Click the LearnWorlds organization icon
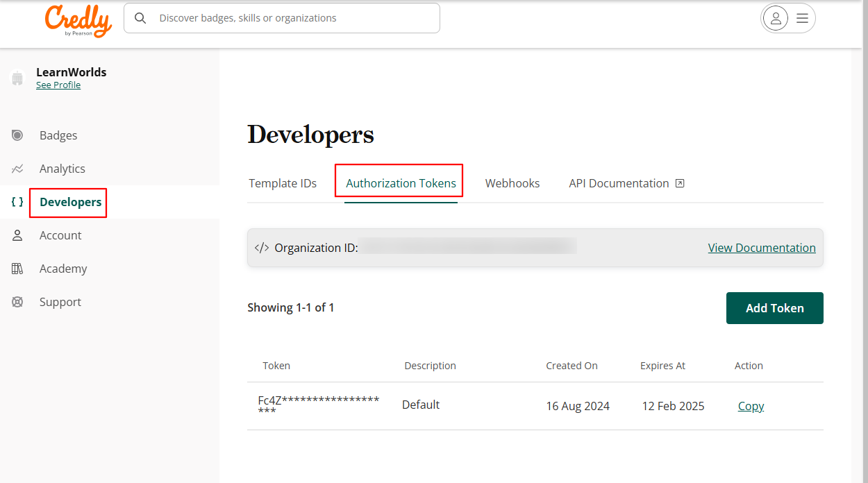Screen dimensions: 868x483 click(17, 78)
